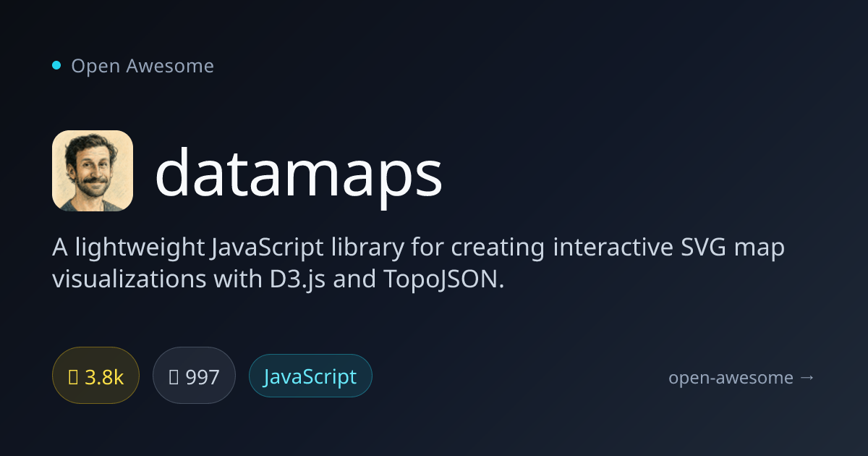Click the author avatar portrait

(x=93, y=171)
